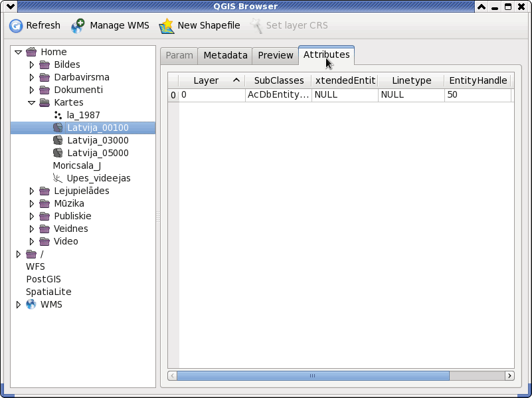Select the Attributes tab
The height and width of the screenshot is (398, 532).
tap(326, 55)
